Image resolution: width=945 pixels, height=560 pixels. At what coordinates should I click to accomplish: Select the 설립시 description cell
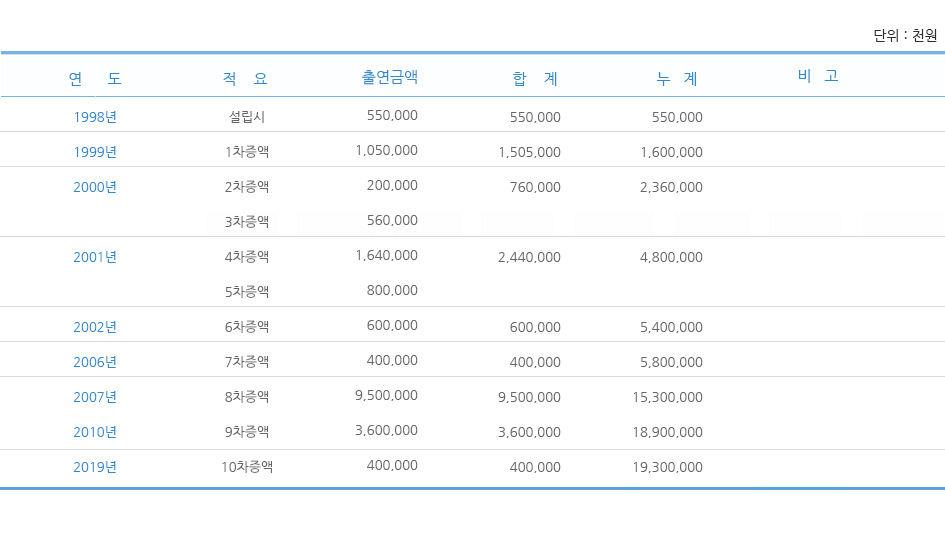click(247, 117)
